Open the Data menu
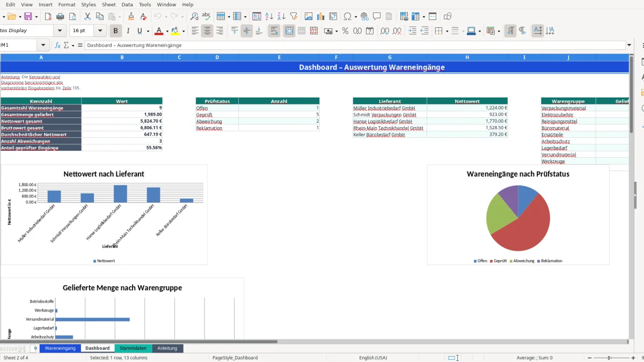644x362 pixels. [x=127, y=4]
